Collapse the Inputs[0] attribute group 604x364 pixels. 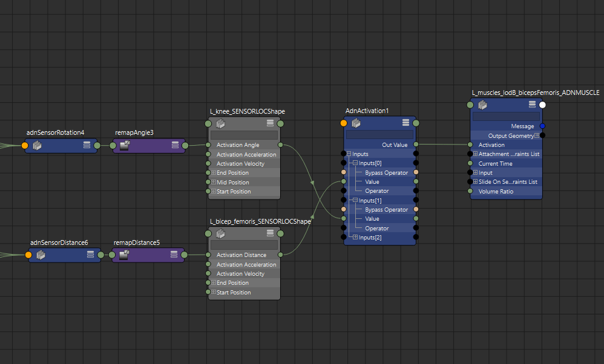pos(355,164)
